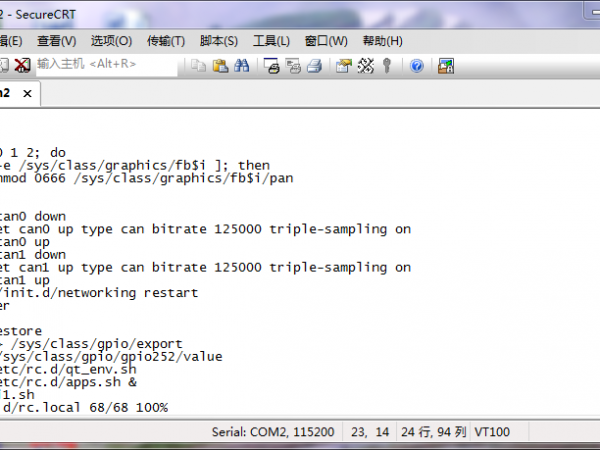Click the Copy toolbar icon
The height and width of the screenshot is (450, 600).
point(198,65)
